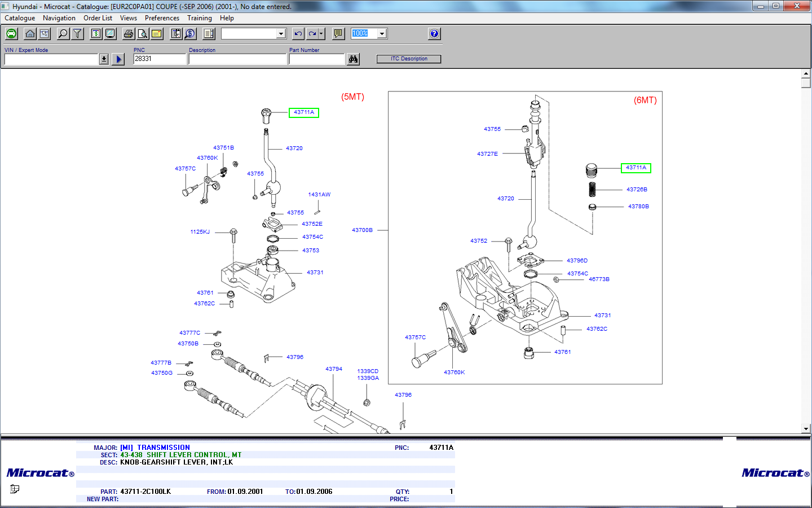Click the magnifying glass search icon
The width and height of the screenshot is (812, 508).
click(x=63, y=34)
